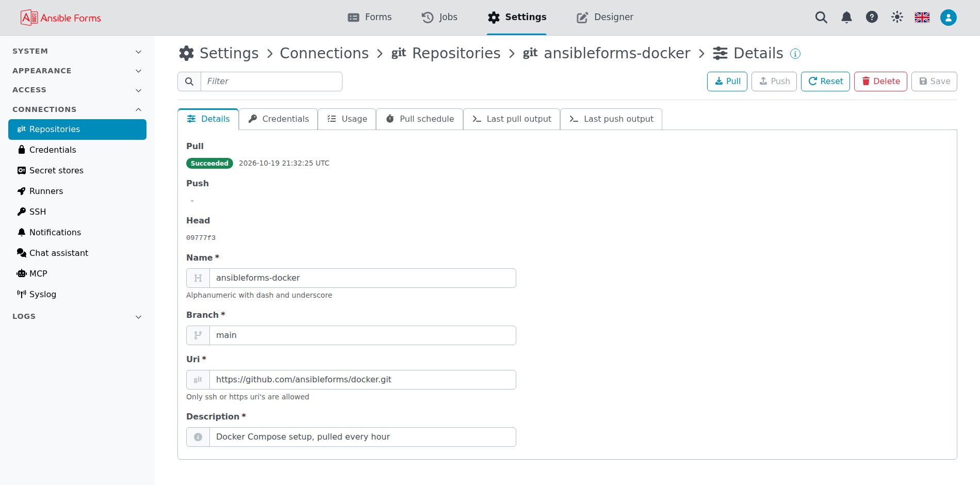Toggle the light/dark theme sun icon

click(897, 17)
